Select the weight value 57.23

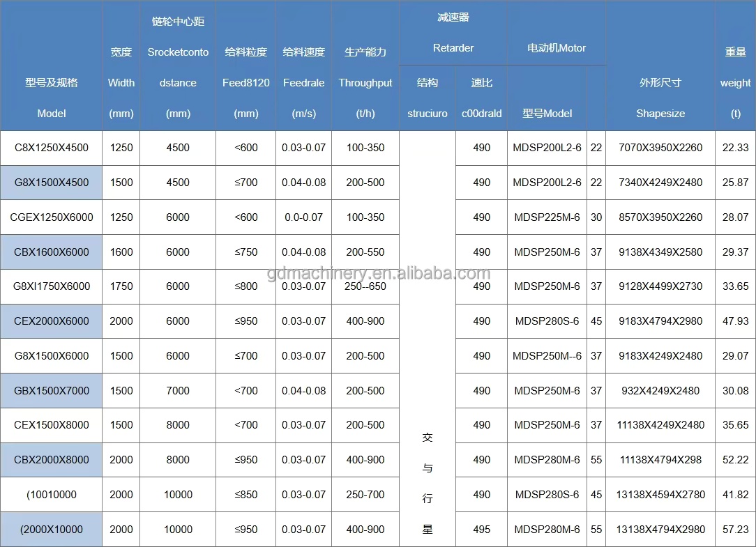(x=735, y=530)
